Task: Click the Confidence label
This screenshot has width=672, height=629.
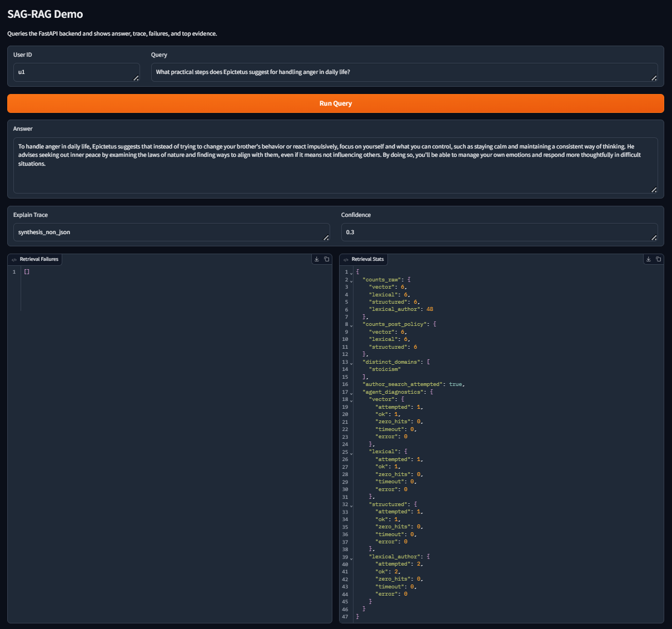Action: coord(356,215)
